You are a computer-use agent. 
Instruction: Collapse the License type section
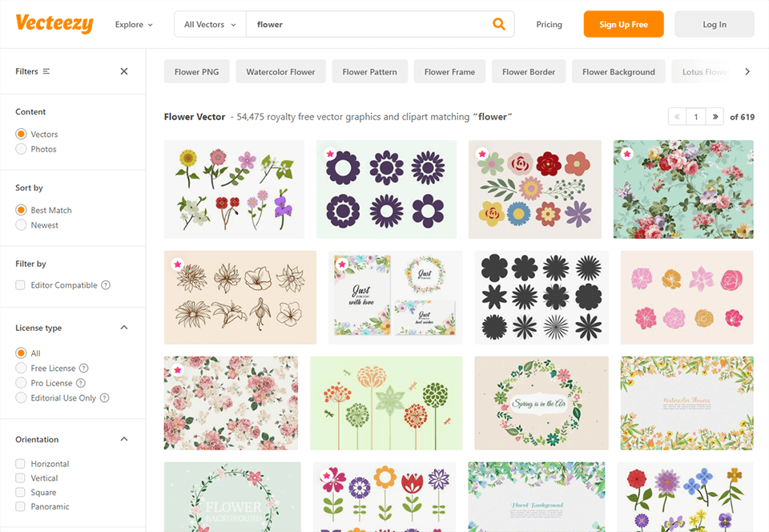click(x=124, y=328)
